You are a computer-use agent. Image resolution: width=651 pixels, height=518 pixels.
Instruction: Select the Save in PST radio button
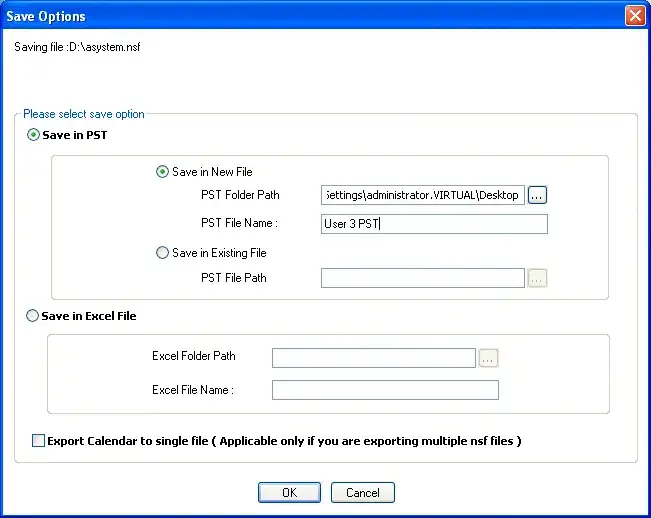(x=34, y=135)
